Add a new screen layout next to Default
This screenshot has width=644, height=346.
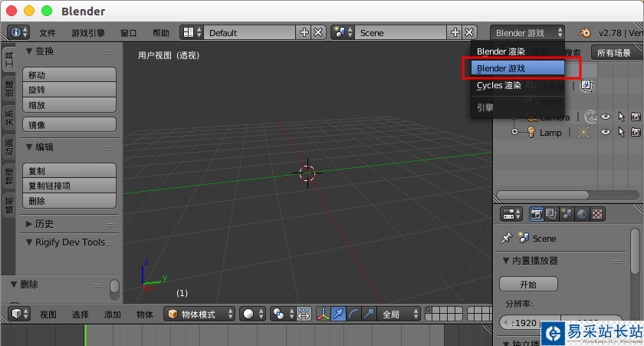click(304, 32)
